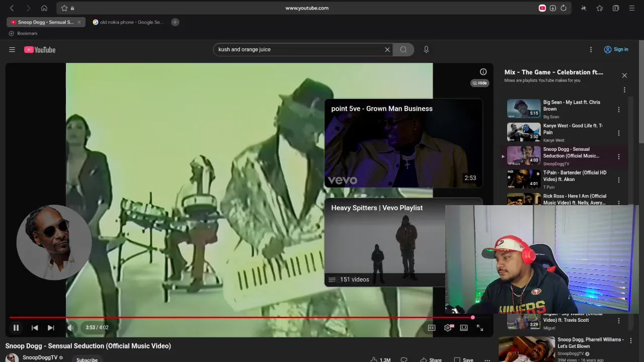
Task: Open the browser tabs overview icon
Action: coord(616,8)
